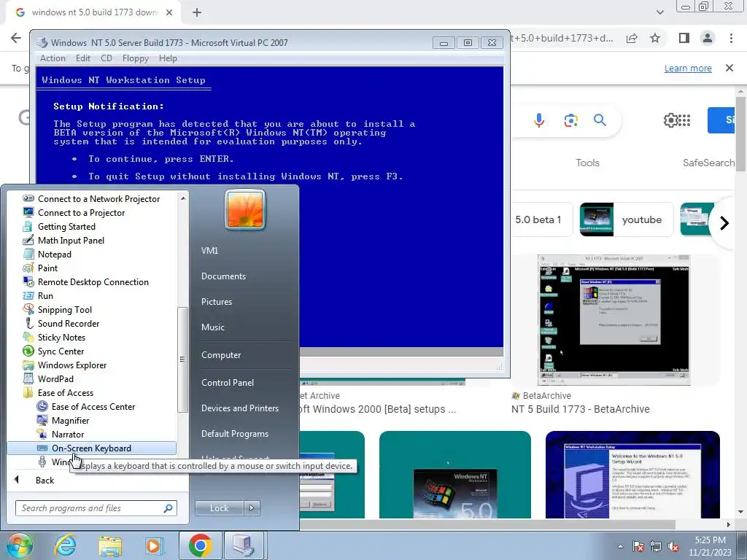The height and width of the screenshot is (560, 747).
Task: Open Pictures from the Start menu
Action: (216, 302)
